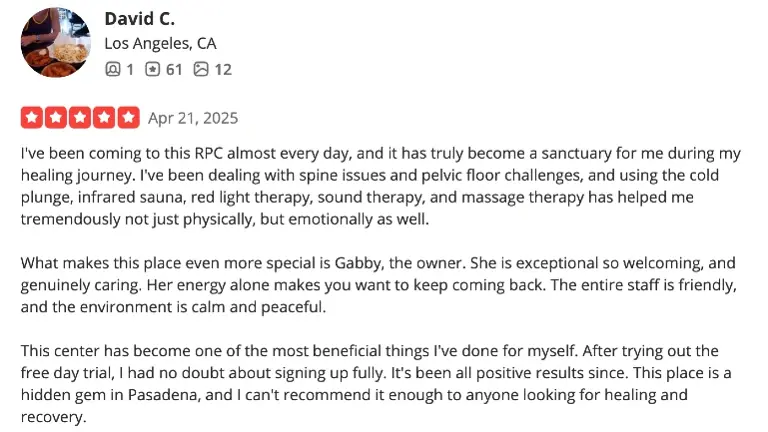Click the fifth red rating star
The image size is (768, 432).
point(128,118)
